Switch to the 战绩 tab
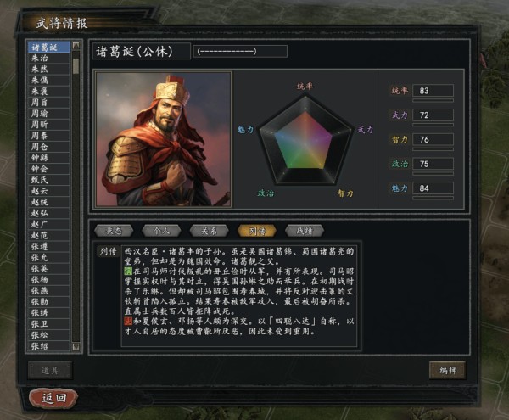This screenshot has height=420, width=509. click(305, 231)
